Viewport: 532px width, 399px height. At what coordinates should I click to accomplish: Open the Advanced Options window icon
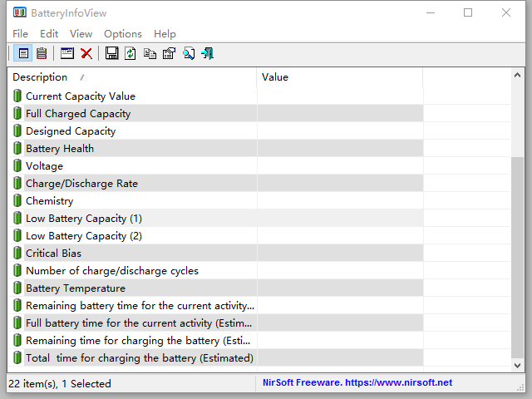(x=67, y=54)
